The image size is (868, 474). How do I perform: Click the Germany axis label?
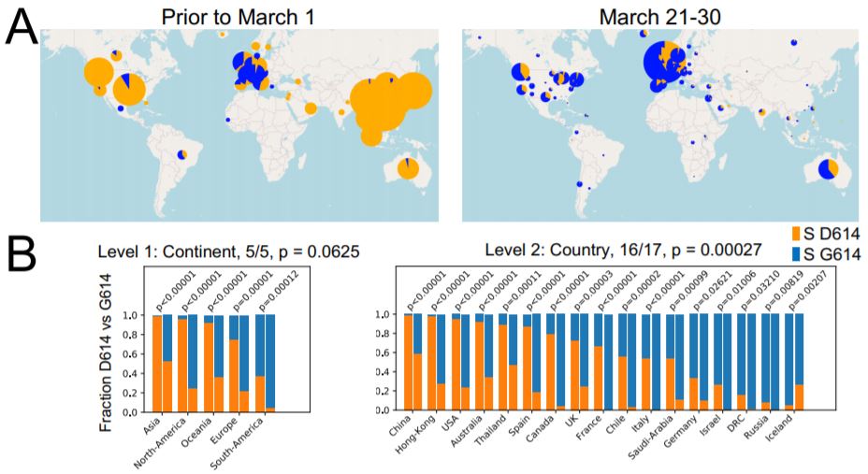coord(680,432)
